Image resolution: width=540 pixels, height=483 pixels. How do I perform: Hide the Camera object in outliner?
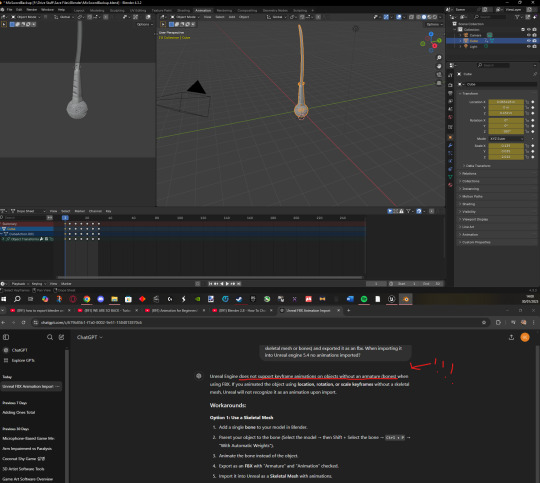(529, 35)
